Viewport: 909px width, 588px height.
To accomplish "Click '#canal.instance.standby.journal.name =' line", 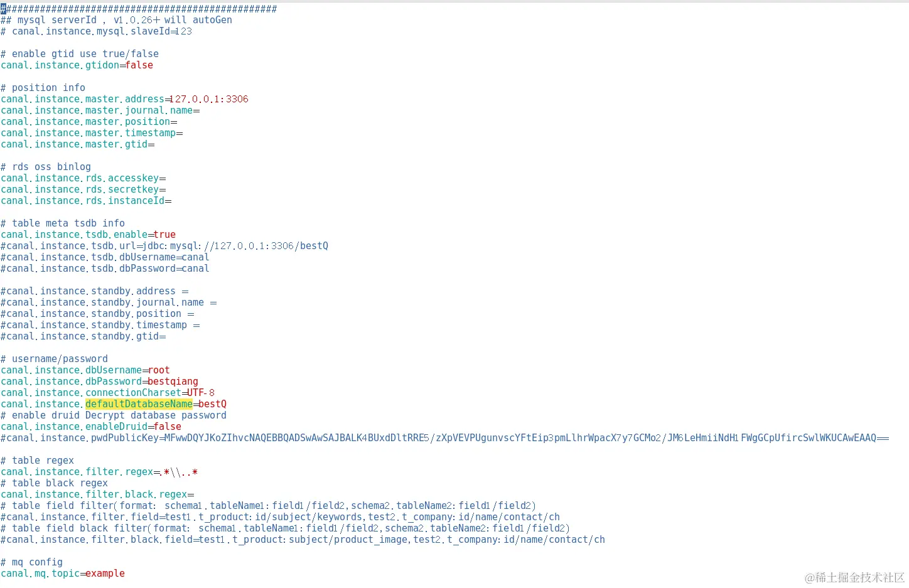I will tap(109, 302).
